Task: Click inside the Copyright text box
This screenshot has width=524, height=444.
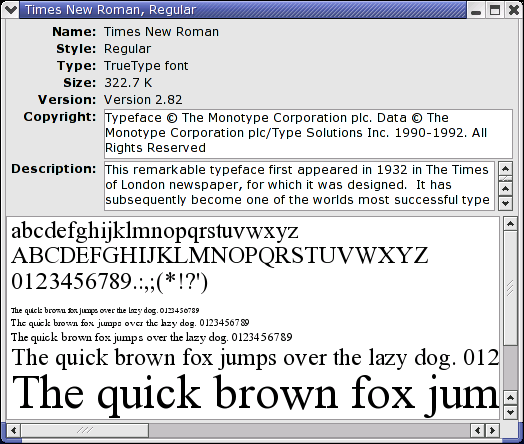Action: (x=308, y=134)
